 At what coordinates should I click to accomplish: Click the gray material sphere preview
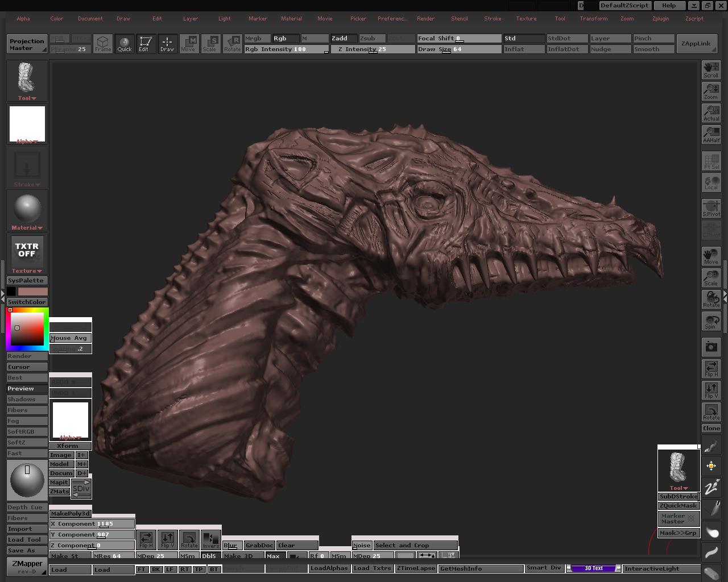pyautogui.click(x=27, y=208)
